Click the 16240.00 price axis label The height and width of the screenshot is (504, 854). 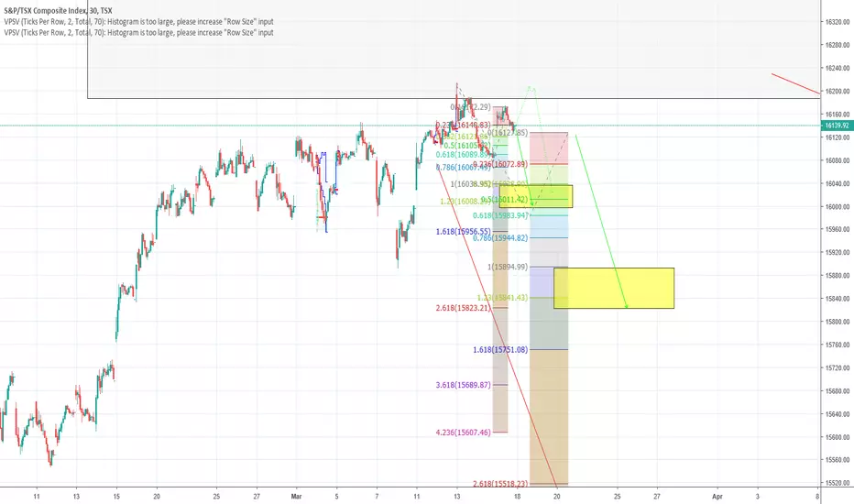[838, 68]
